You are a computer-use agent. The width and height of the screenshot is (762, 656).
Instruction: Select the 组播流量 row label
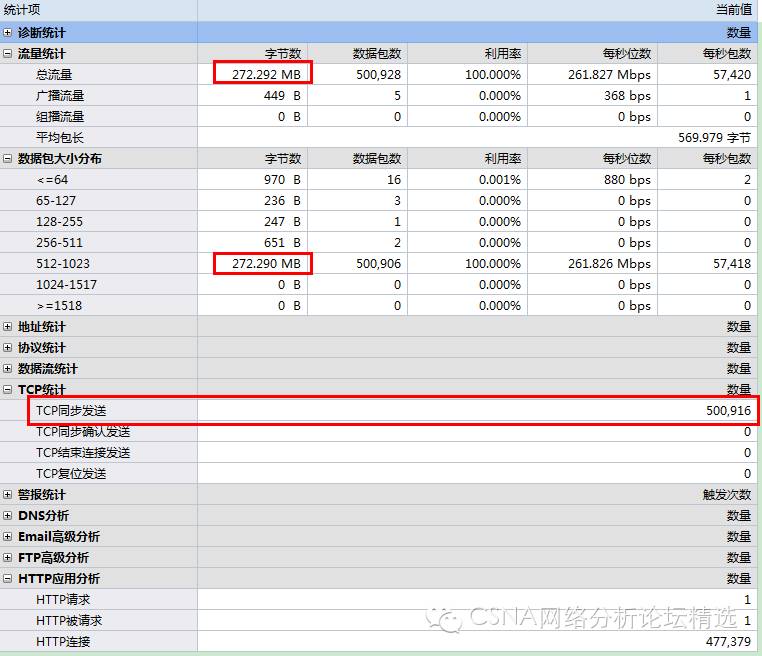[x=60, y=117]
